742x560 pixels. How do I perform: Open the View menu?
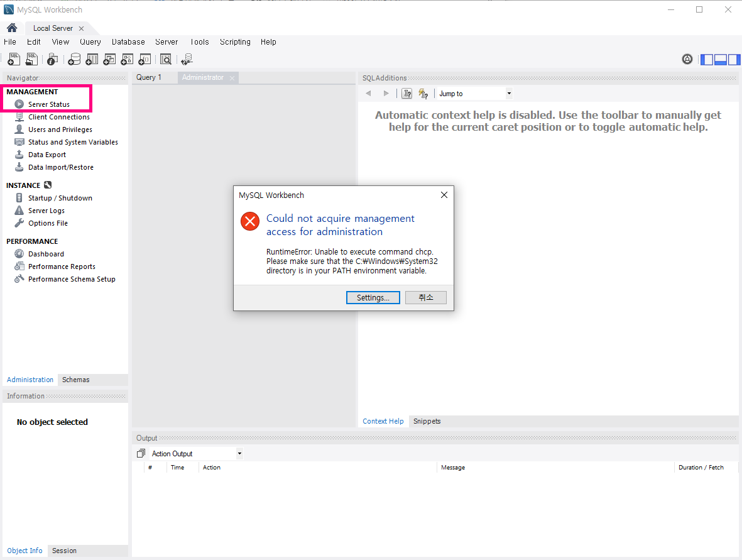tap(60, 41)
